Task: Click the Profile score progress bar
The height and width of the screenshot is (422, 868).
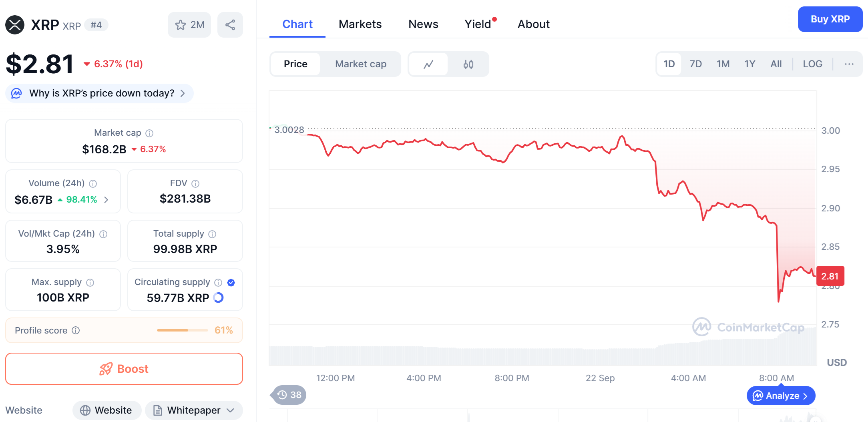Action: 182,330
